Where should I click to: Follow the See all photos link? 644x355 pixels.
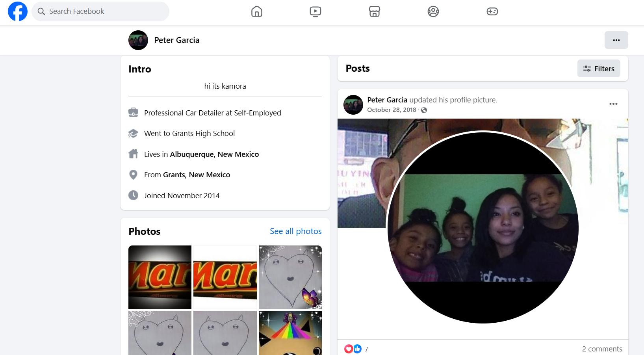point(295,231)
